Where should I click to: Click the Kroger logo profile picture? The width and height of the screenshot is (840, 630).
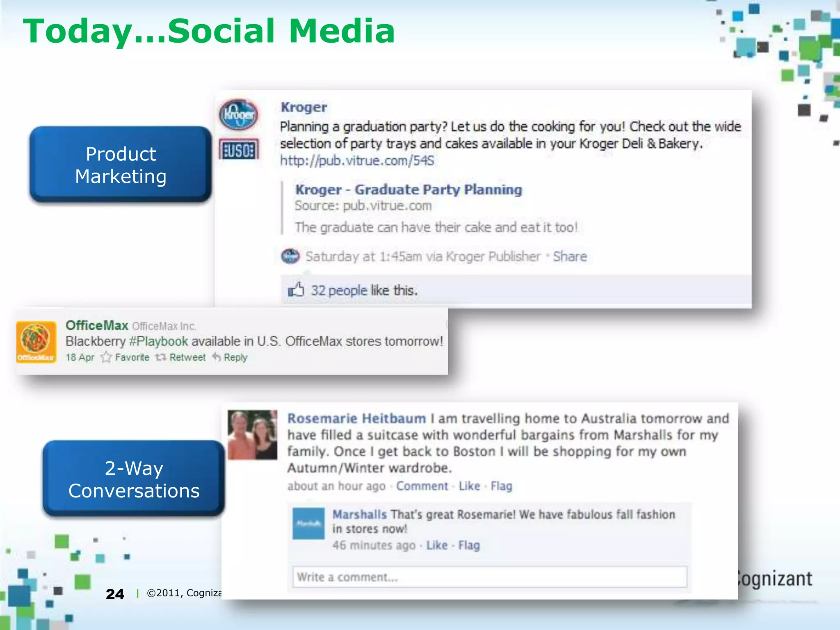(239, 115)
